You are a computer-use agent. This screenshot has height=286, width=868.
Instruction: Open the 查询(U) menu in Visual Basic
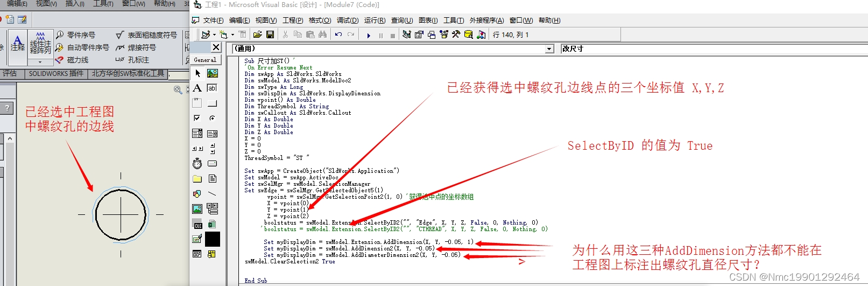(402, 20)
